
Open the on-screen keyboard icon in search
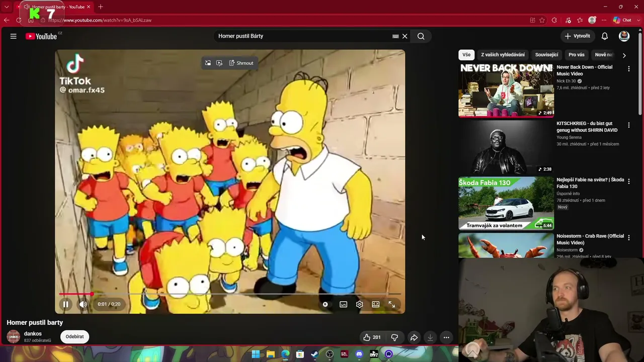tap(395, 36)
